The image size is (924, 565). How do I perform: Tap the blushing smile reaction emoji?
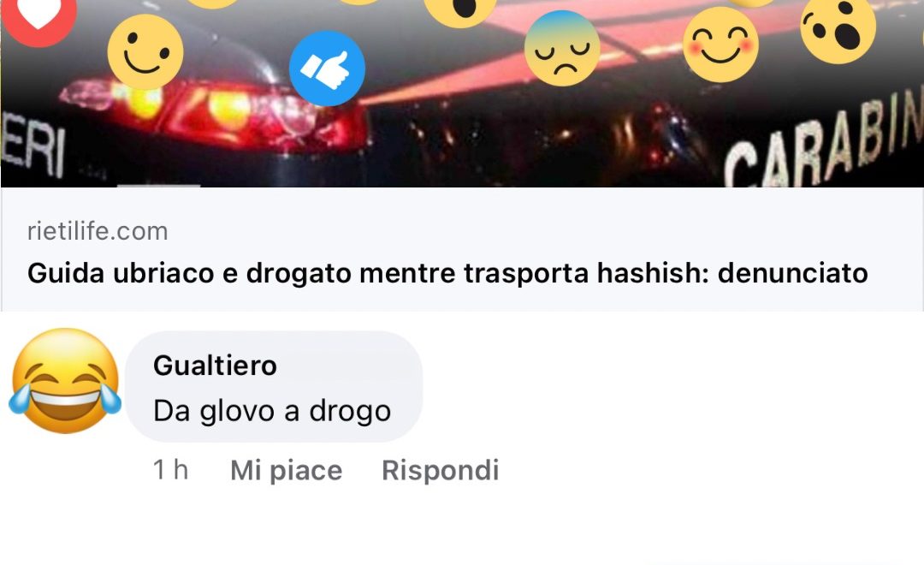pyautogui.click(x=720, y=45)
